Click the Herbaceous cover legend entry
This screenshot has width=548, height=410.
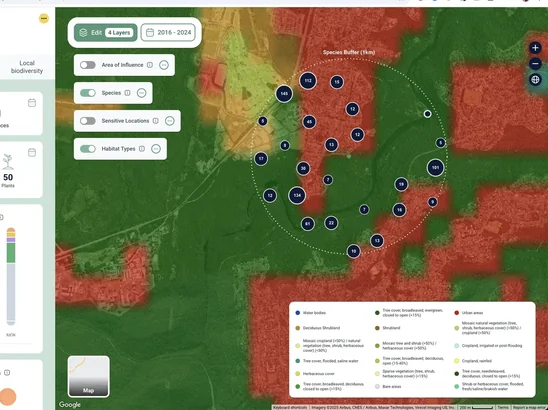pos(315,374)
